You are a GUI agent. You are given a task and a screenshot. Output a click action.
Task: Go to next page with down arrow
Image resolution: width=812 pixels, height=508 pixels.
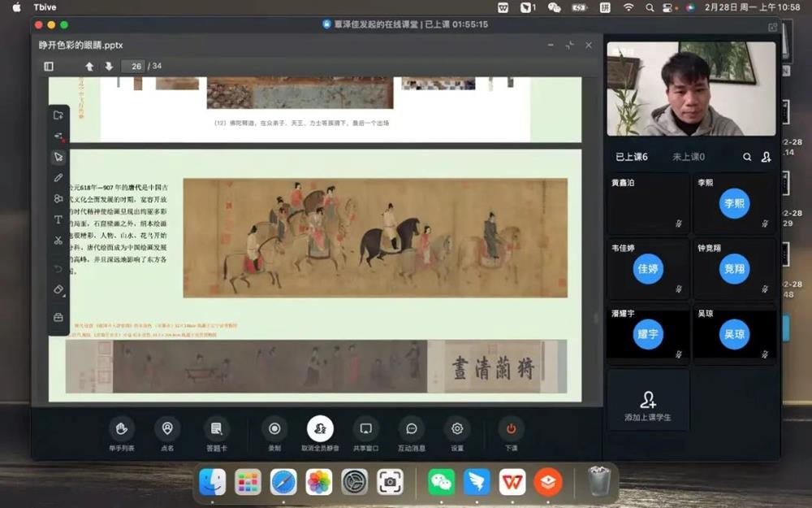click(109, 67)
